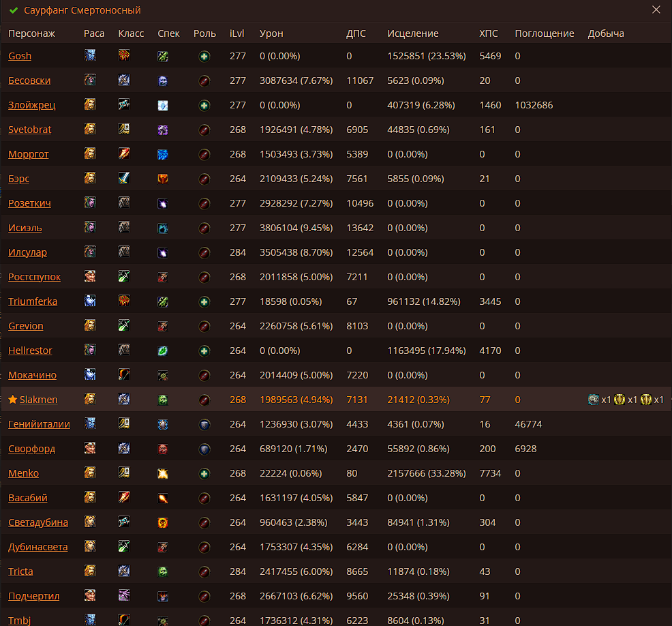
Task: Click the green checkmark beside Саурфанг Смертоносный
Action: click(14, 11)
